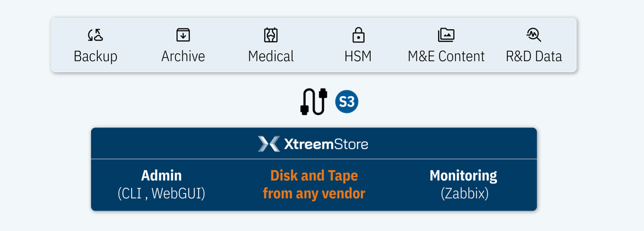644x231 pixels.
Task: Click the blue S3 badge
Action: click(x=346, y=102)
